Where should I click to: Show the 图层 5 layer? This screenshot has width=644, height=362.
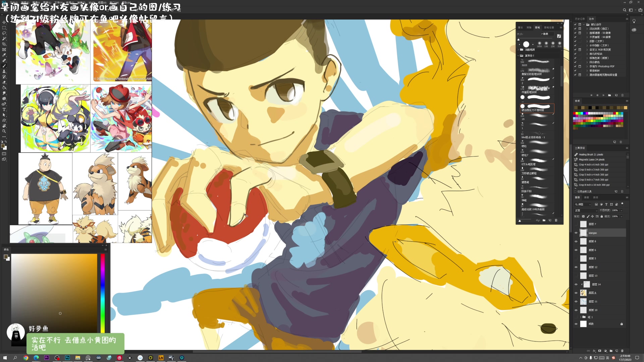(x=576, y=259)
